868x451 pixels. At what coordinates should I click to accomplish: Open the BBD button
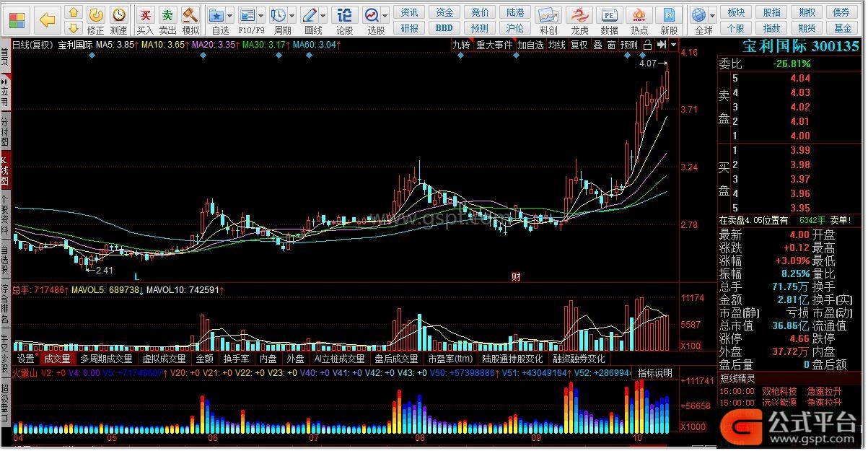444,28
